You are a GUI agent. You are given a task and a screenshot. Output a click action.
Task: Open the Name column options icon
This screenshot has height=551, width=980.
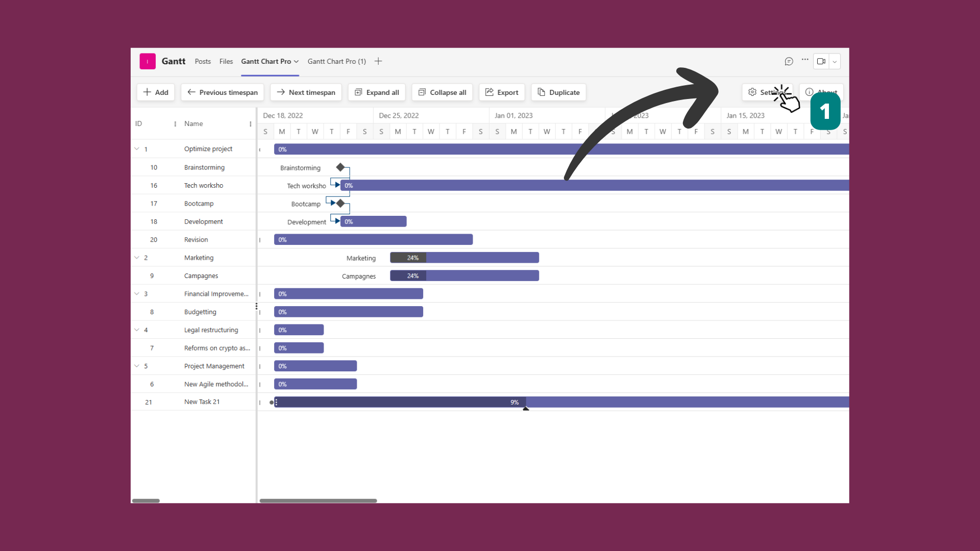(x=250, y=124)
